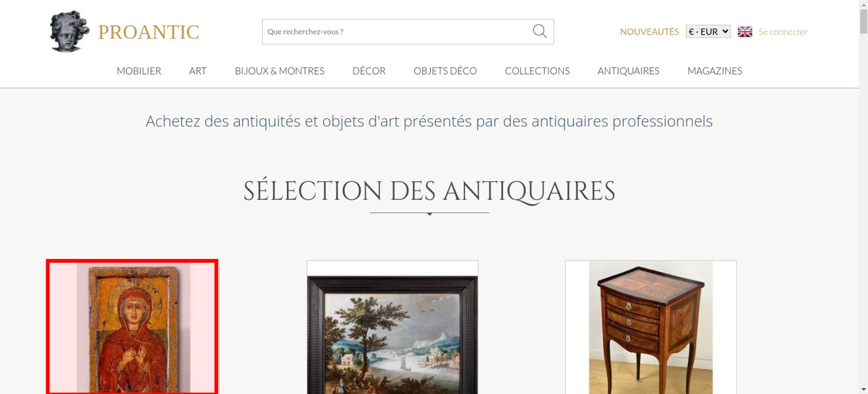Switch language via the UK flag icon
Viewport: 868px width, 394px height.
point(745,32)
